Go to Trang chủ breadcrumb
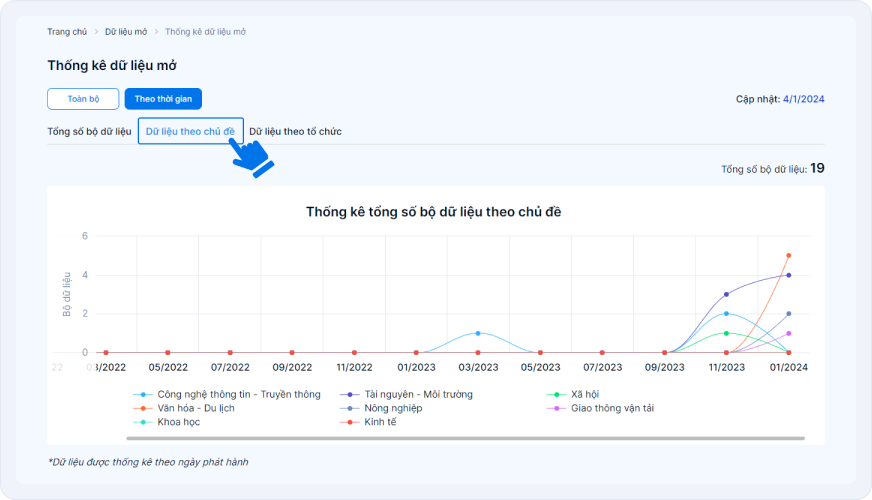 pos(67,32)
